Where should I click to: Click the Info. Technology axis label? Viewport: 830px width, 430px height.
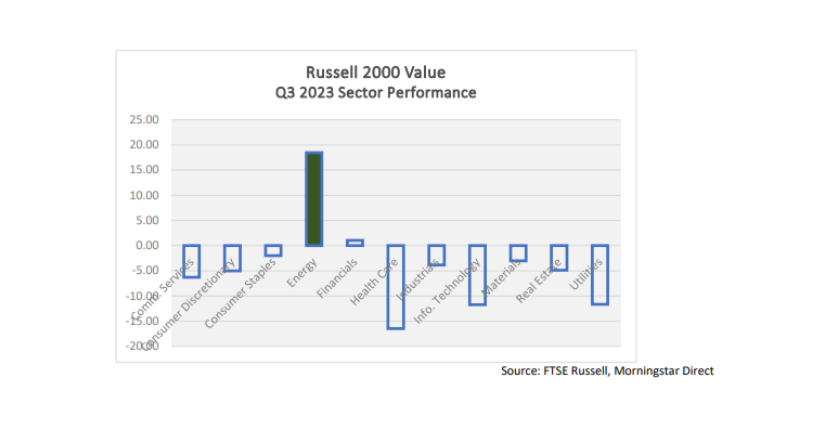pyautogui.click(x=447, y=291)
